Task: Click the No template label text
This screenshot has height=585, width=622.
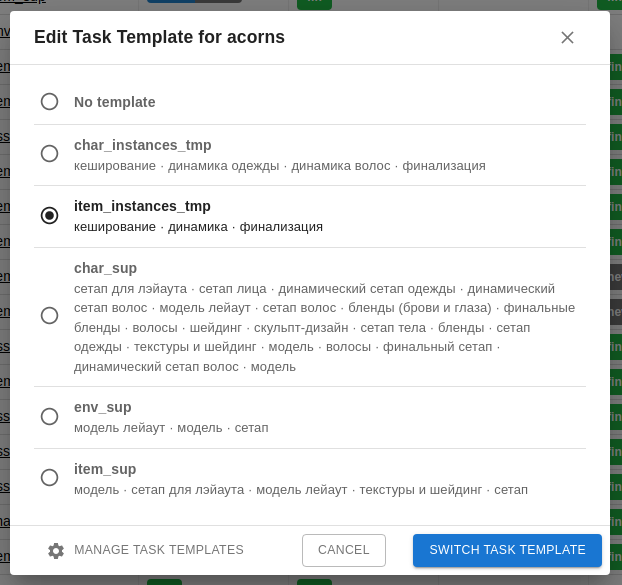Action: pyautogui.click(x=114, y=102)
